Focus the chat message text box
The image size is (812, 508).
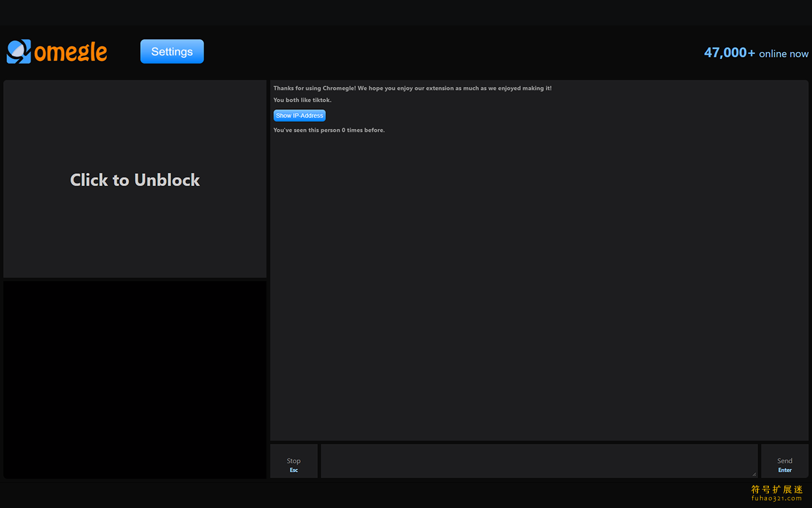coord(539,461)
